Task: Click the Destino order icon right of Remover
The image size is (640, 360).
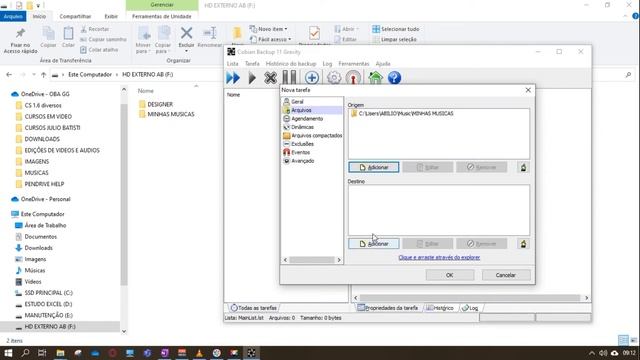Action: tap(523, 244)
